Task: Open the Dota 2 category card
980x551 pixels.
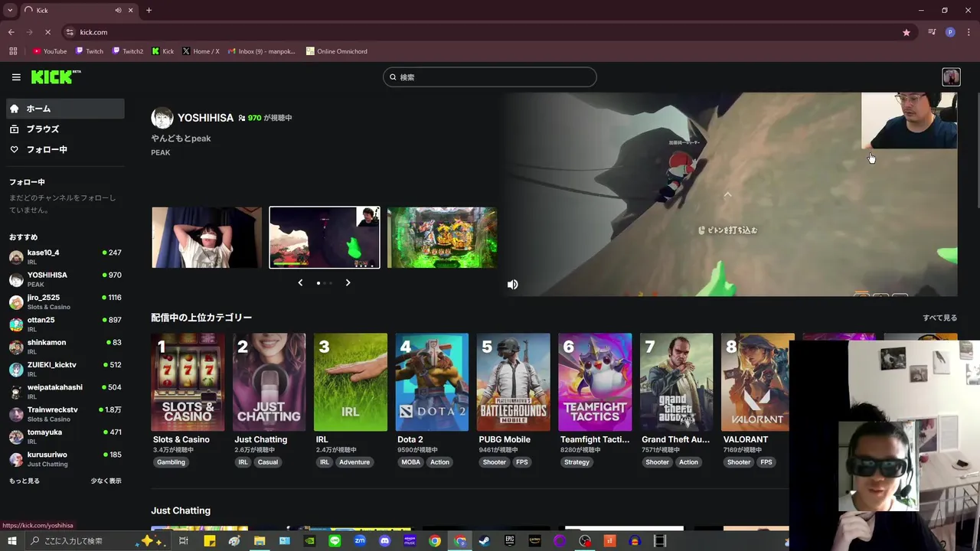Action: (432, 382)
